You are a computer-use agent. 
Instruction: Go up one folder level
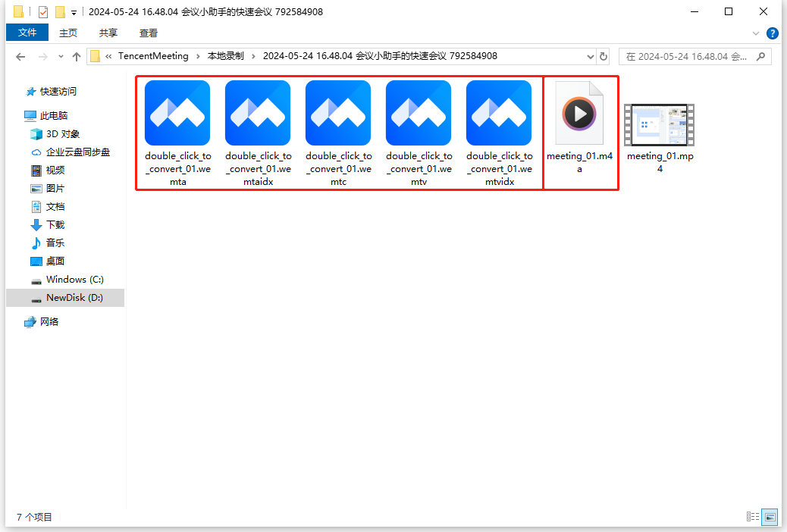click(x=77, y=57)
